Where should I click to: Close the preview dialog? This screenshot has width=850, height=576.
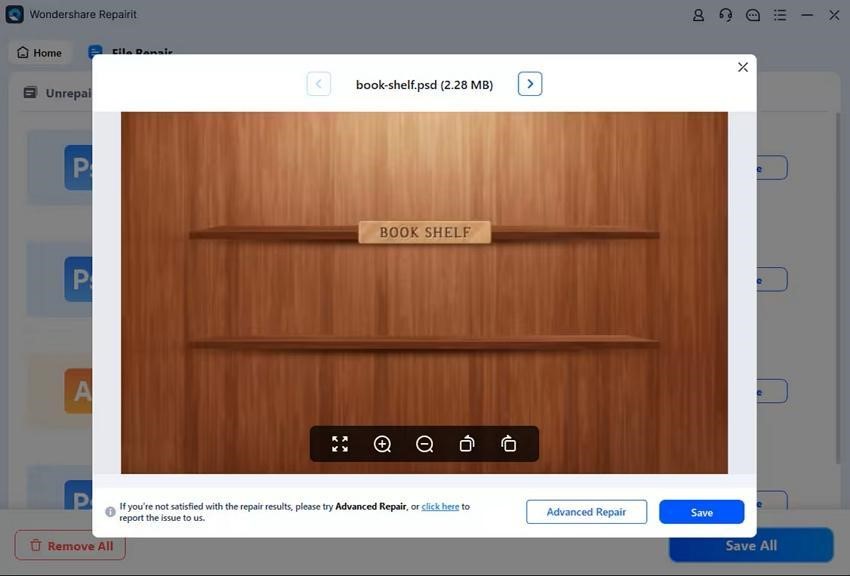click(x=742, y=67)
